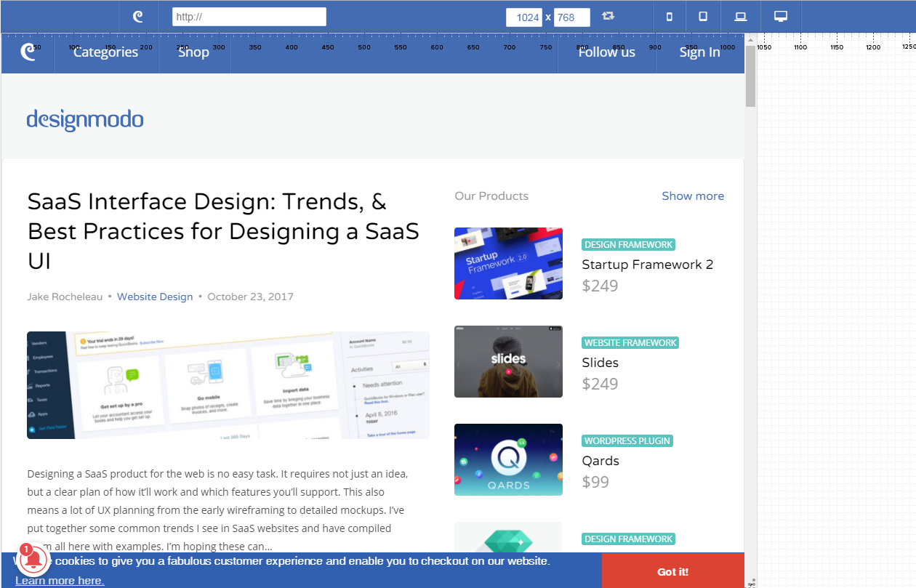Image resolution: width=916 pixels, height=588 pixels.
Task: Open the Qards product title link
Action: coord(600,461)
